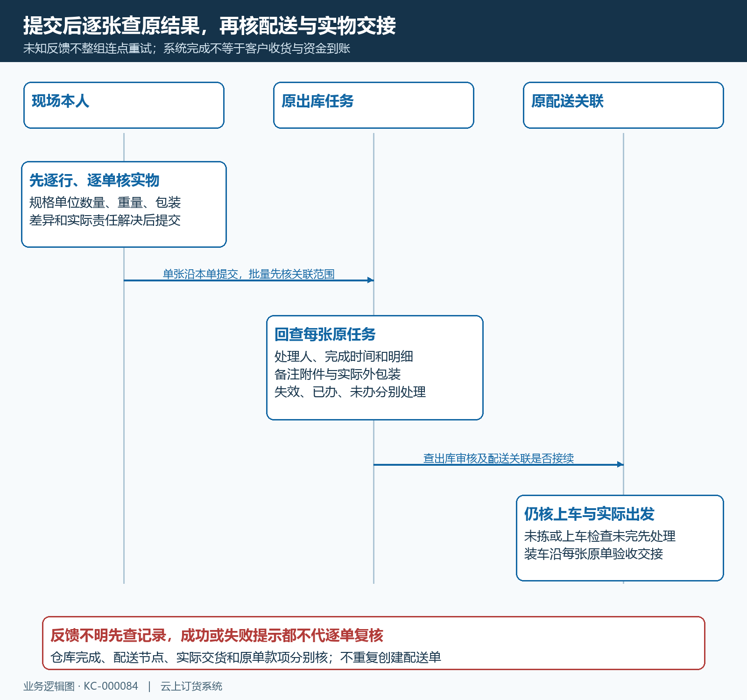Image resolution: width=747 pixels, height=700 pixels.
Task: Click the line 失效、已办、未办分别处理
Action: click(x=350, y=392)
